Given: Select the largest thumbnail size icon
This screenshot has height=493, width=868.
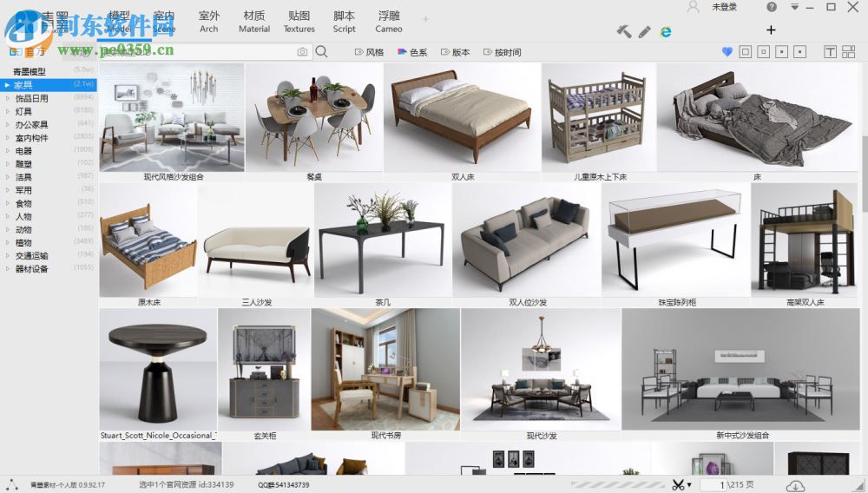Looking at the screenshot, I should [746, 52].
